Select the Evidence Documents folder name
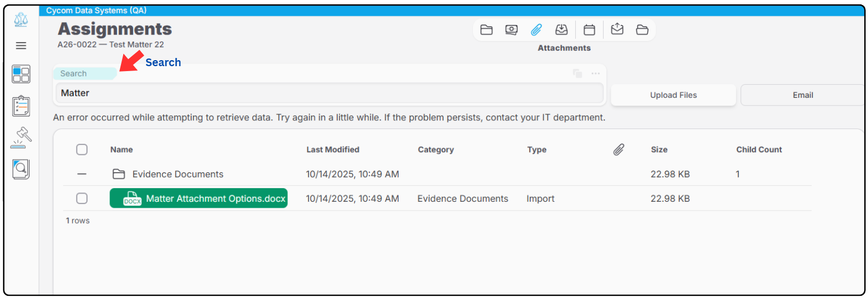 178,174
